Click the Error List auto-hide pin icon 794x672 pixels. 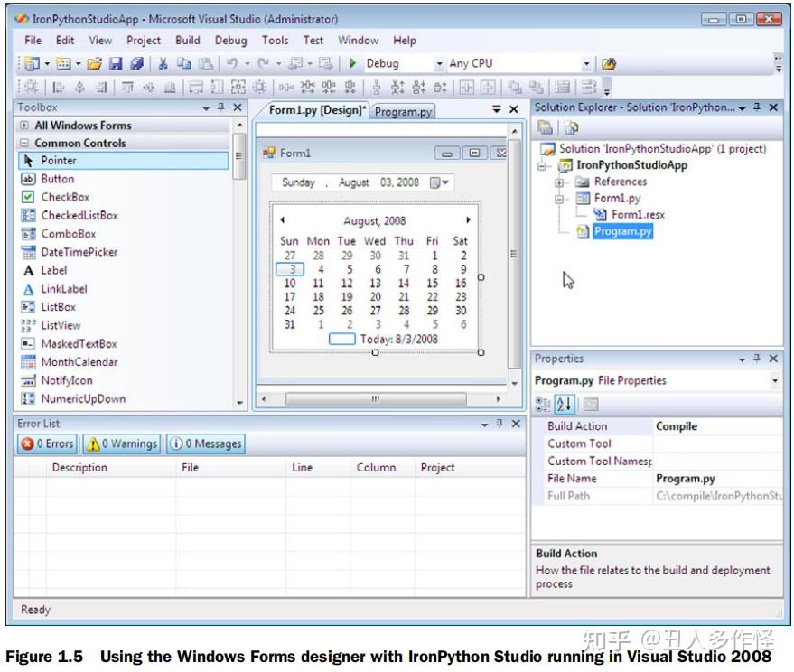coord(500,423)
